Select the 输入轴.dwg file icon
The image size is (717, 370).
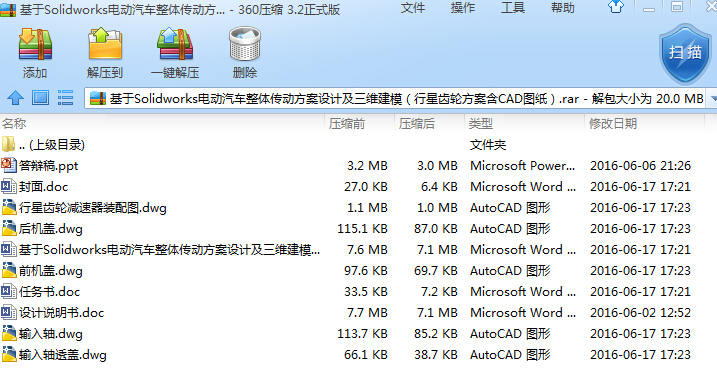tap(8, 333)
